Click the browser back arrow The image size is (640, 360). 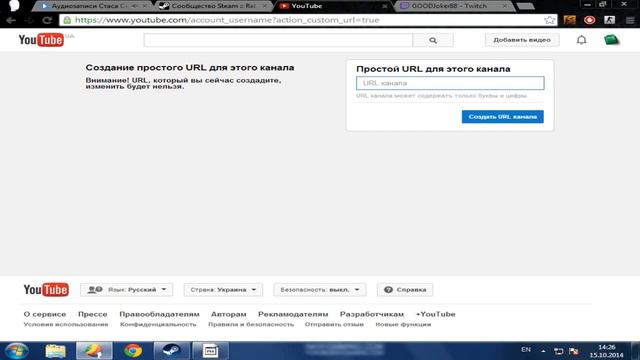pyautogui.click(x=11, y=20)
